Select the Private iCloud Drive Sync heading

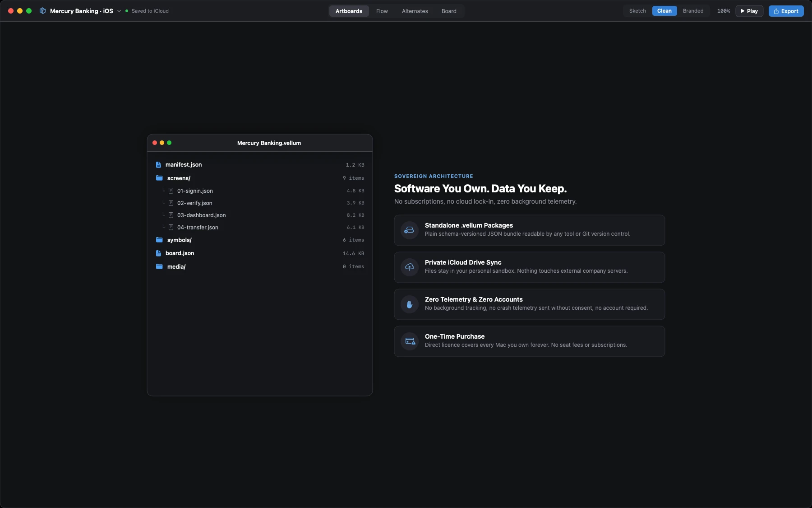point(463,262)
